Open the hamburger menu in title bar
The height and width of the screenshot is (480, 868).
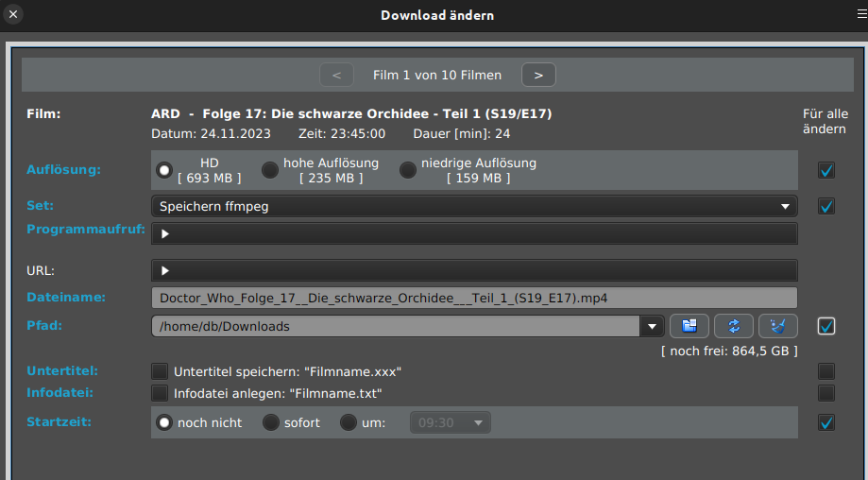[x=862, y=14]
